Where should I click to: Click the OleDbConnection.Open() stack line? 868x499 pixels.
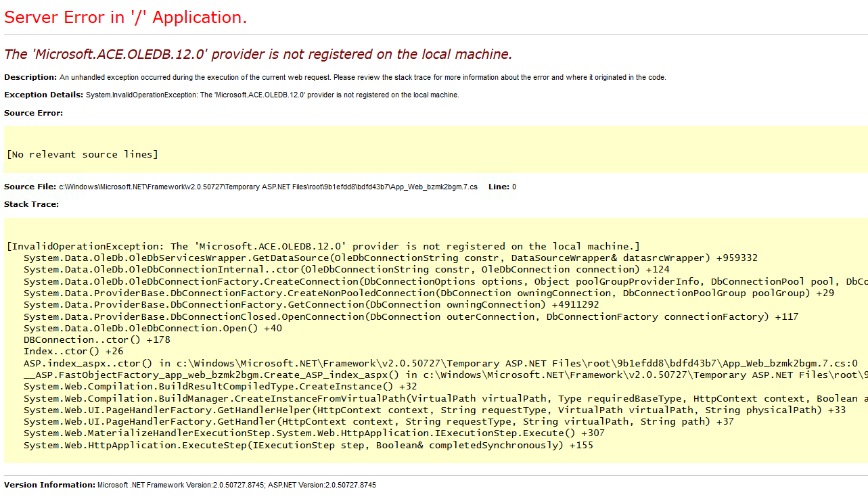point(153,328)
